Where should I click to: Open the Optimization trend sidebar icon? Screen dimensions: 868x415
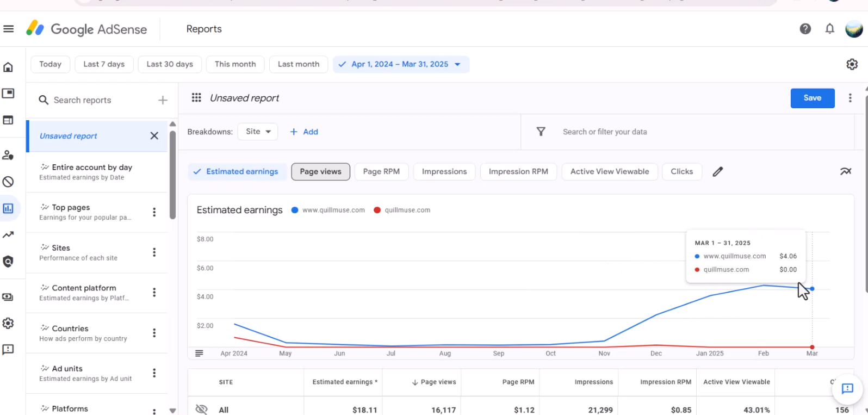tap(8, 235)
